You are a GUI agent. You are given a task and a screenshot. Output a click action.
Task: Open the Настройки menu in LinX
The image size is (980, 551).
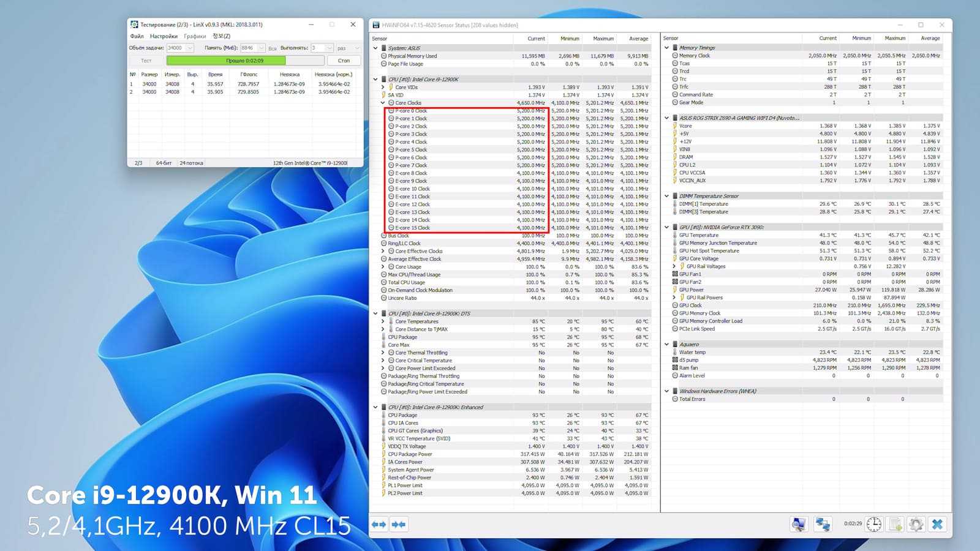point(164,36)
